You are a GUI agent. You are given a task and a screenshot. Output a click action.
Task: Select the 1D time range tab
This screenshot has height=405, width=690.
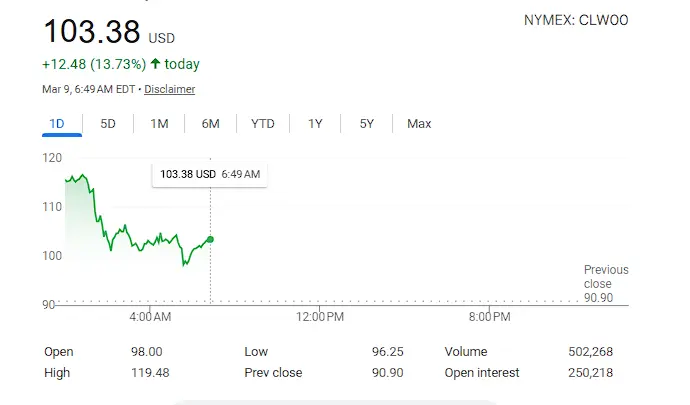(x=56, y=124)
